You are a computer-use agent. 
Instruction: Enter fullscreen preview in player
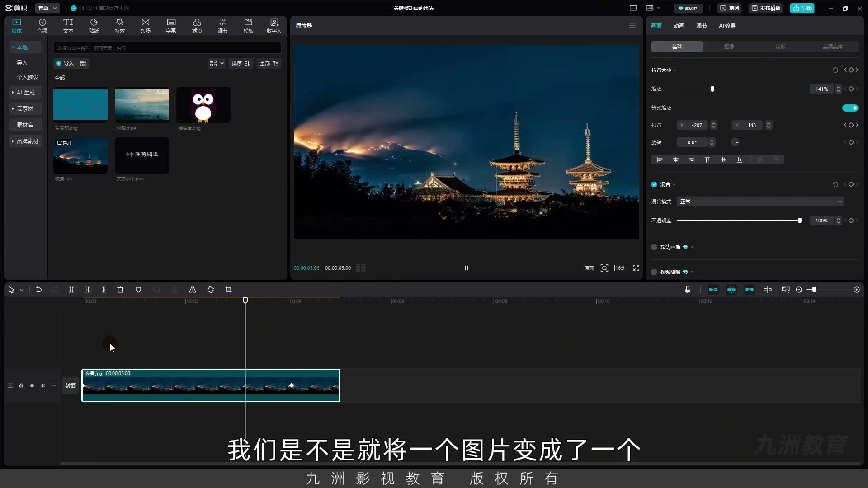(636, 268)
